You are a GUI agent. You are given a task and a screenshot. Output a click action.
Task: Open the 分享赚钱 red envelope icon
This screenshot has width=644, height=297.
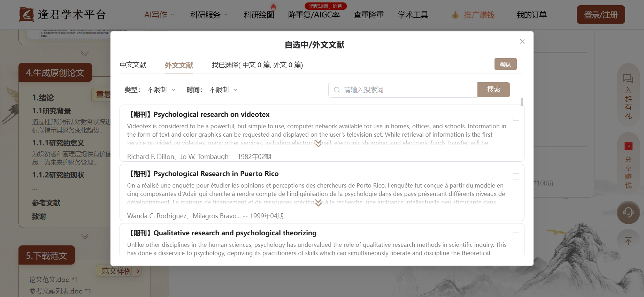click(x=628, y=146)
